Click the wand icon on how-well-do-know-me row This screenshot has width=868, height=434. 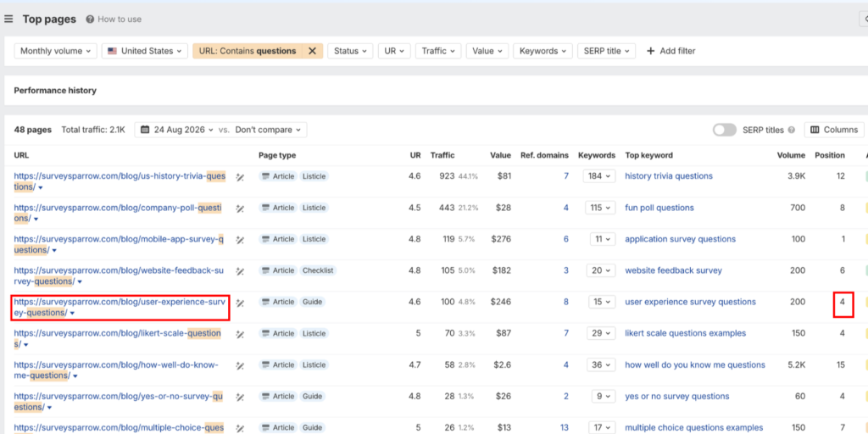pos(240,366)
